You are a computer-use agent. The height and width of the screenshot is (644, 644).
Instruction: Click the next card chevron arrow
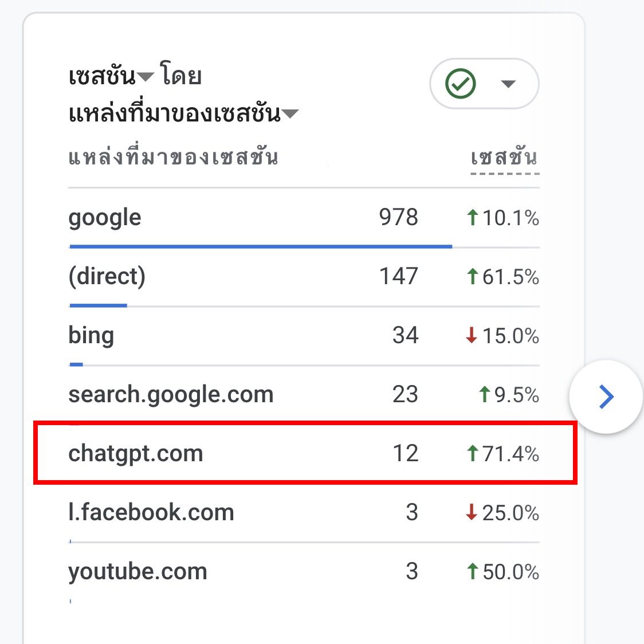606,396
